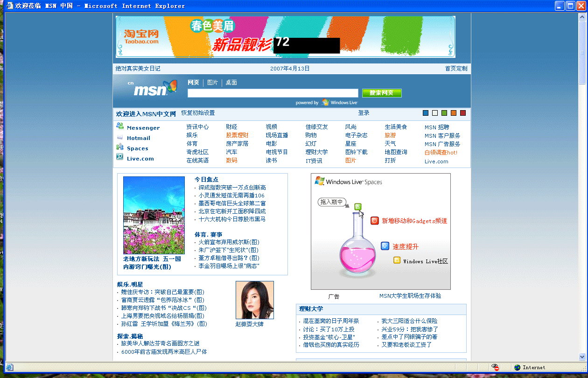Click the 登录 sign-in link

[364, 113]
